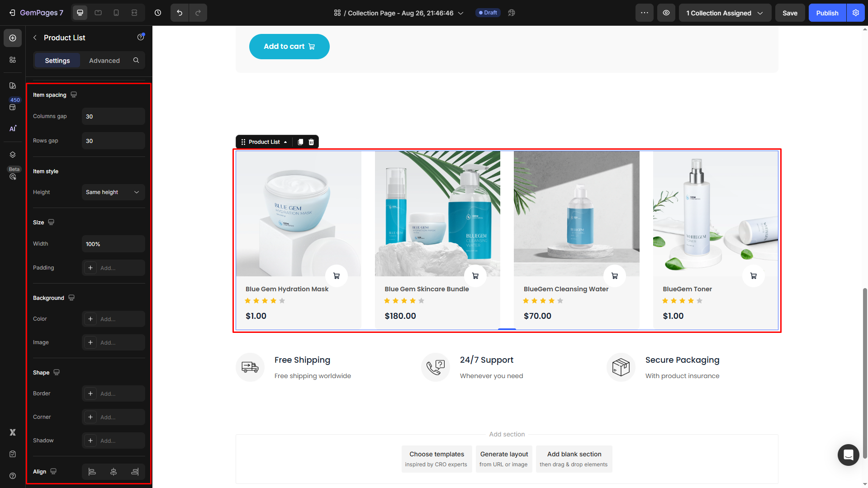This screenshot has height=488, width=868.
Task: Open the live chat support bubble
Action: coord(848,455)
